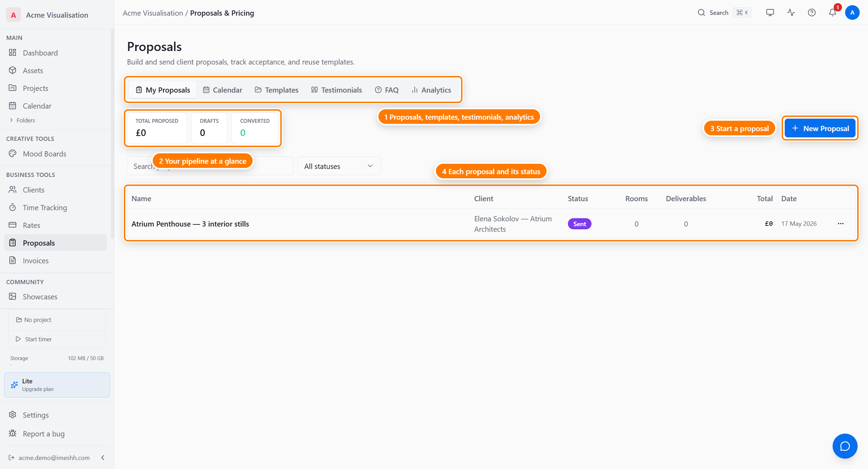This screenshot has width=868, height=469.
Task: Click the Converted stat card
Action: click(255, 128)
